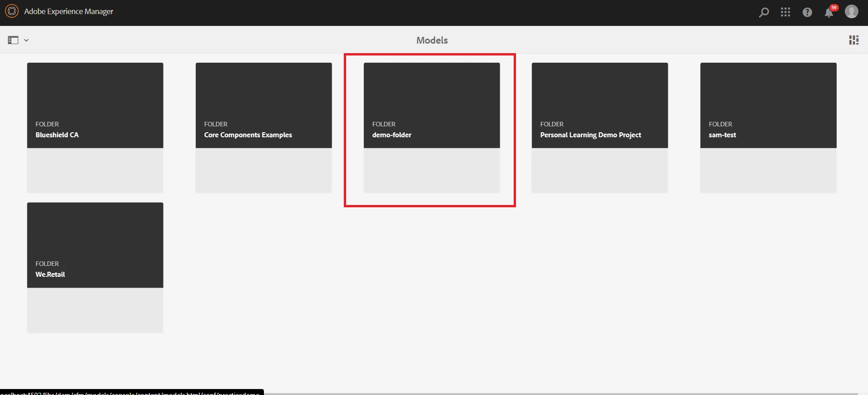Open the Solutions grid icon
Screen dimensions: 868x395
click(x=785, y=12)
